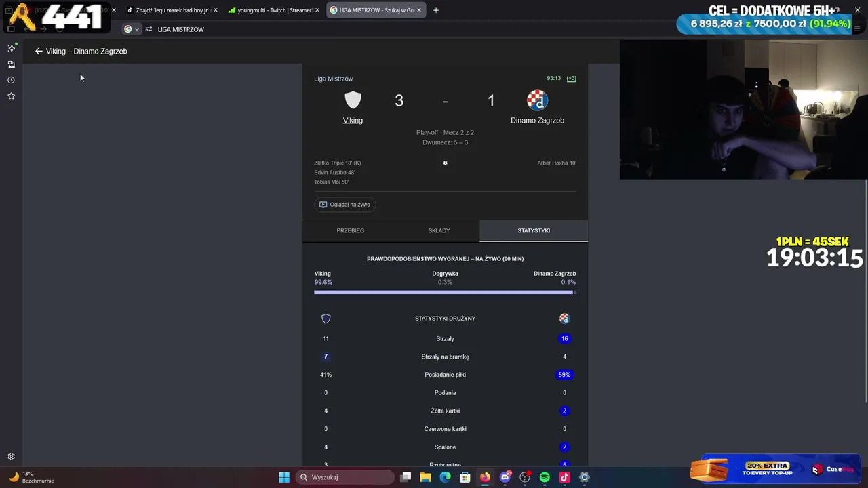Click the Żółte kartki statistic label
Viewport: 868px width, 488px height.
[x=445, y=411]
